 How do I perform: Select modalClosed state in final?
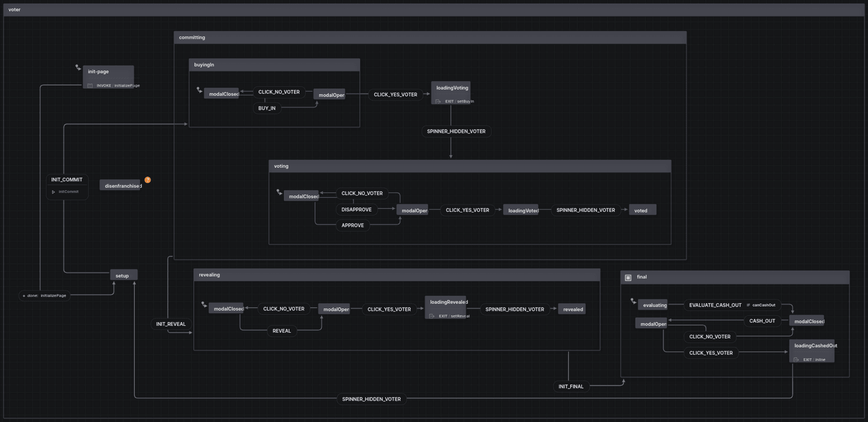click(x=807, y=321)
